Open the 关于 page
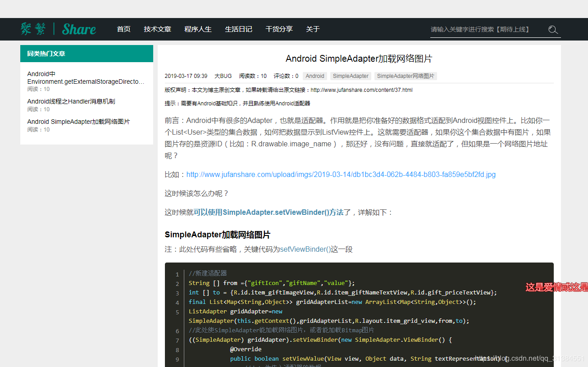 pos(313,29)
